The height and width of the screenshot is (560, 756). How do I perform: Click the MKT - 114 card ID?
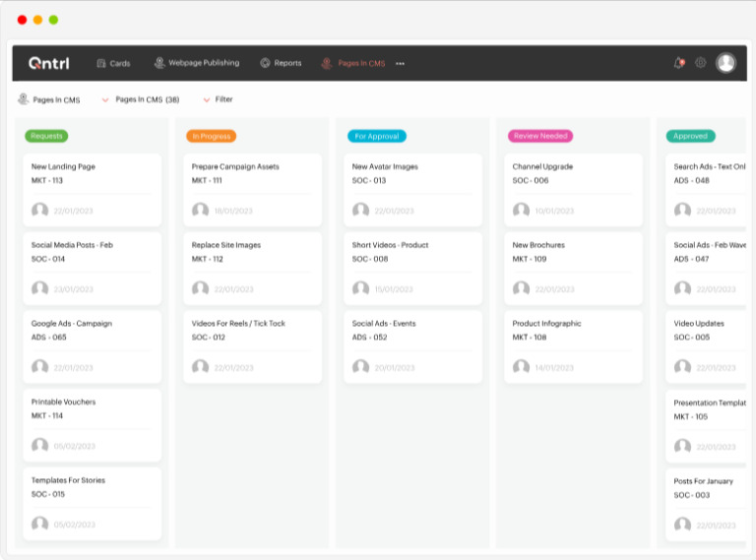tap(47, 415)
